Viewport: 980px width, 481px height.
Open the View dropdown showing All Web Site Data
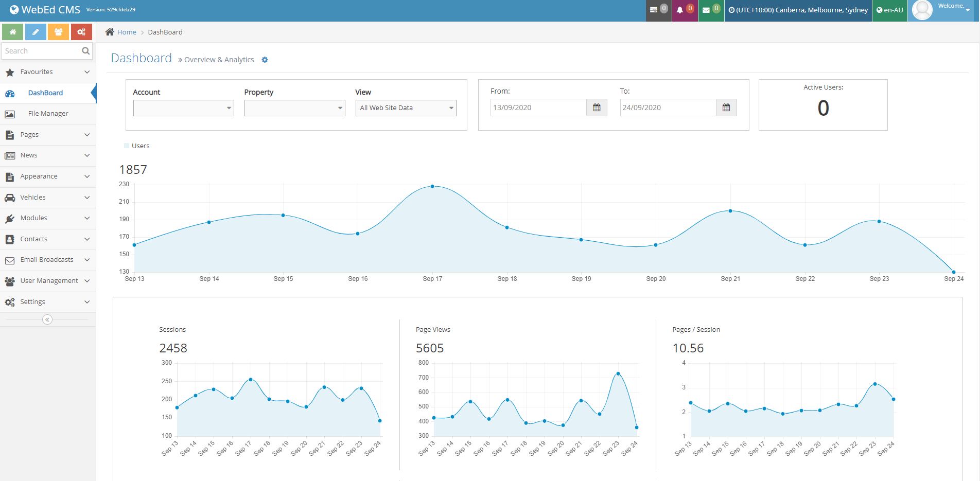coord(406,108)
